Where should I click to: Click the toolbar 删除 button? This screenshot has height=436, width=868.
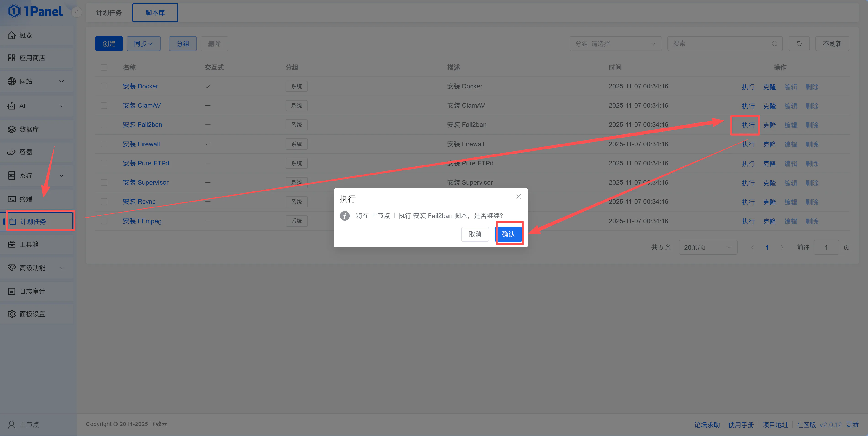pyautogui.click(x=214, y=44)
